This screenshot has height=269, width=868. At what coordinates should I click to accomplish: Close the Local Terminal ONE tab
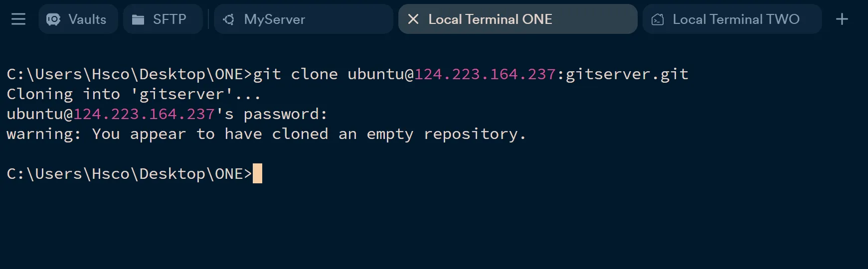[413, 19]
